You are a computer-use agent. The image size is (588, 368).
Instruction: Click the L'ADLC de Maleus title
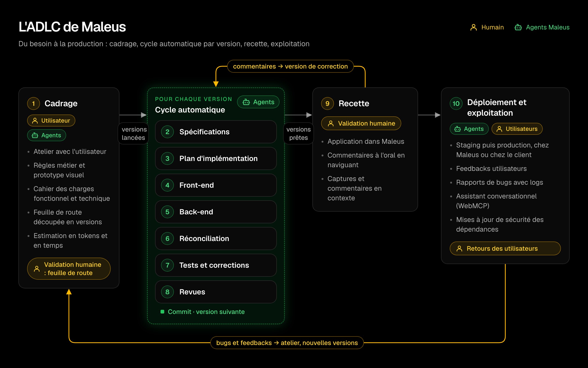(x=72, y=27)
